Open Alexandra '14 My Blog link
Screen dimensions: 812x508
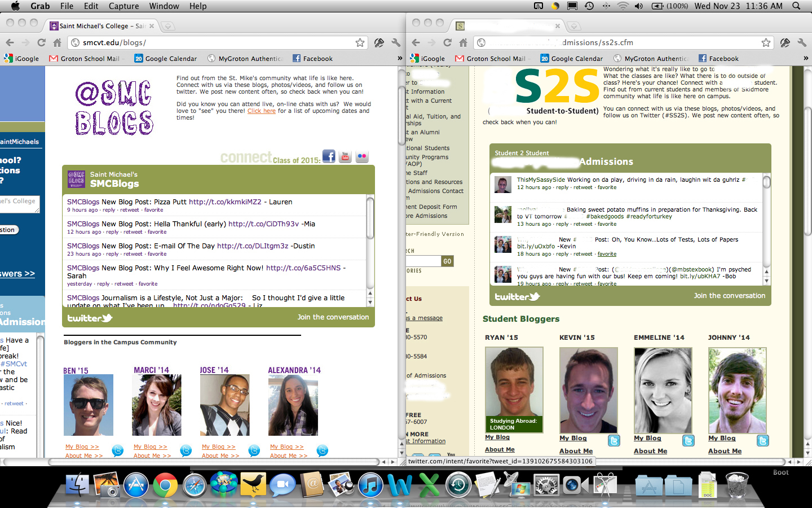pos(286,447)
